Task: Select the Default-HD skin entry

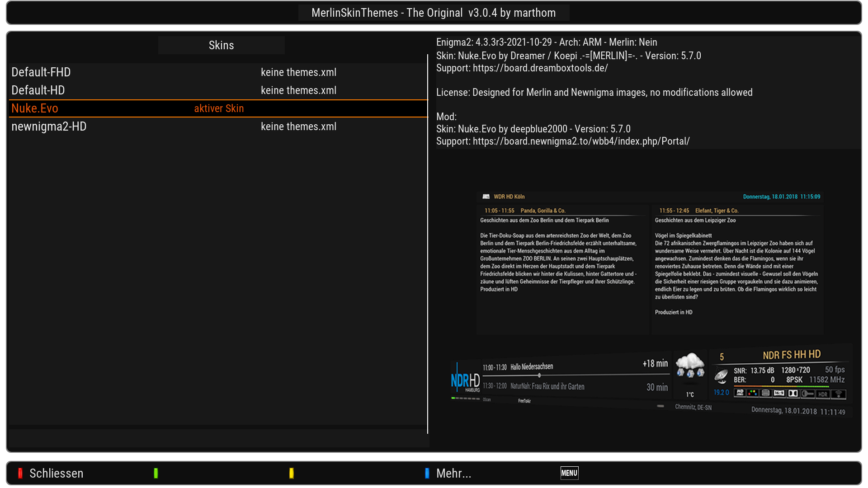Action: coord(38,90)
